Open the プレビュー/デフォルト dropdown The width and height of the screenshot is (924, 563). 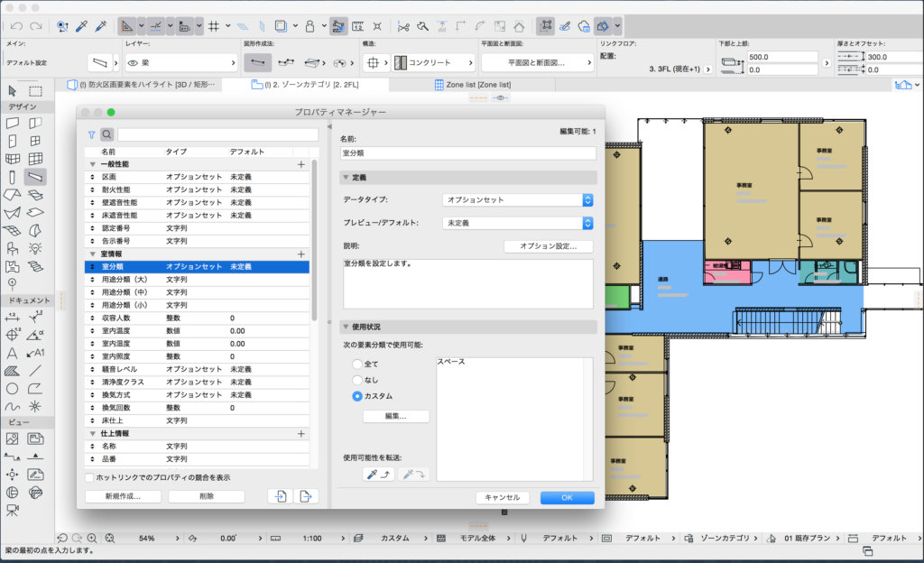pyautogui.click(x=517, y=223)
